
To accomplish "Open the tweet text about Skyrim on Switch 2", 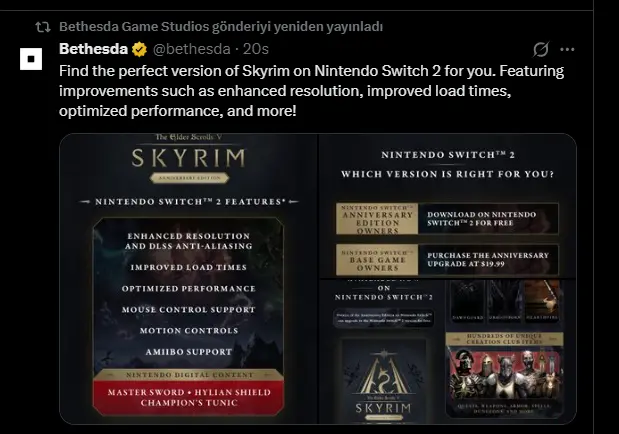I will click(312, 91).
